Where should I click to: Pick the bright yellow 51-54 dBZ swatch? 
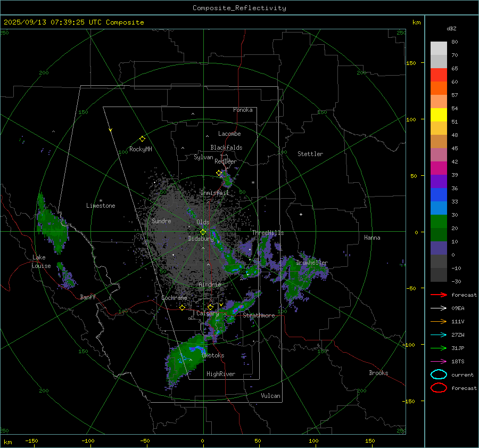tap(439, 115)
